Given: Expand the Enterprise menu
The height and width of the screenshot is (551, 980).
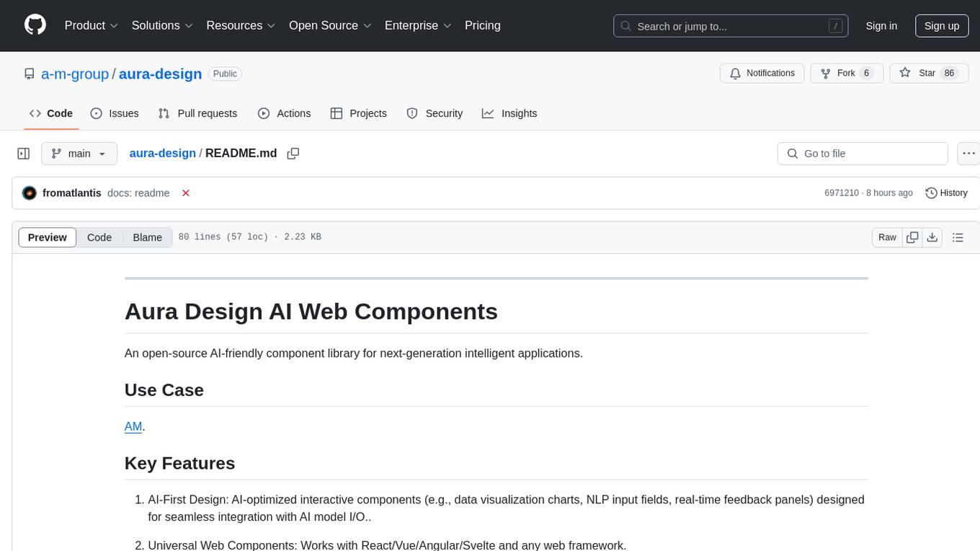Looking at the screenshot, I should tap(418, 25).
